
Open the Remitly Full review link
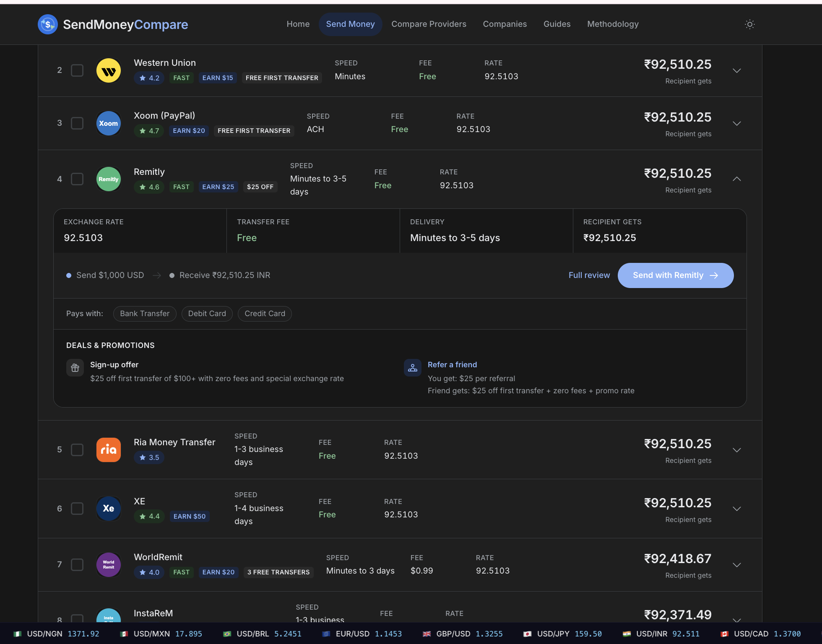pyautogui.click(x=589, y=275)
